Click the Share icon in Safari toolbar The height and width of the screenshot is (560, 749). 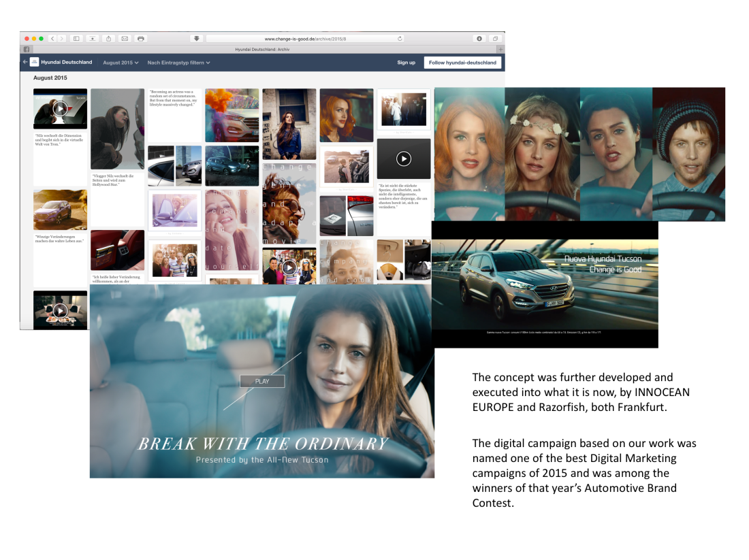click(108, 39)
